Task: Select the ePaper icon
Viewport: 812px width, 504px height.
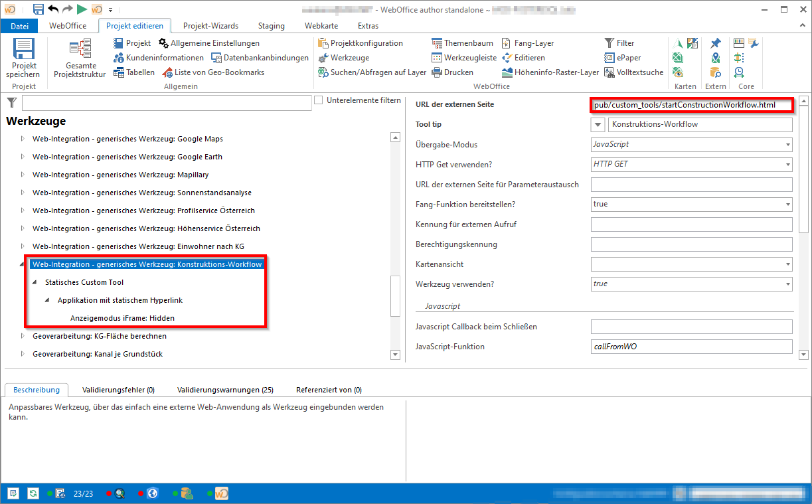Action: 609,57
